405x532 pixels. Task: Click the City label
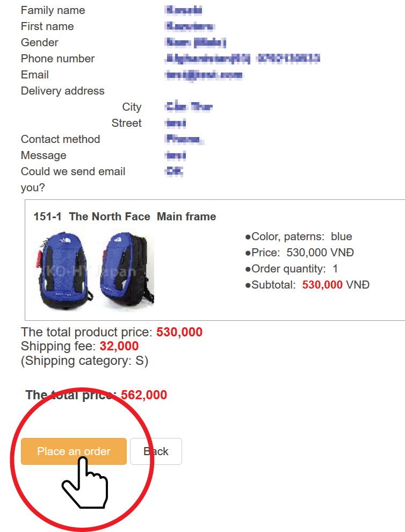(132, 107)
